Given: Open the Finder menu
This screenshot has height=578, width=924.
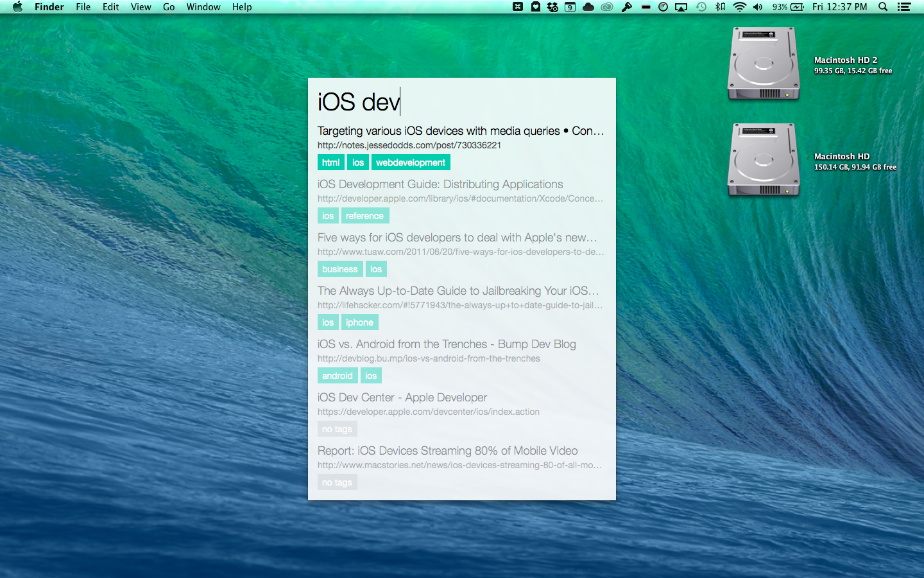Looking at the screenshot, I should click(49, 7).
